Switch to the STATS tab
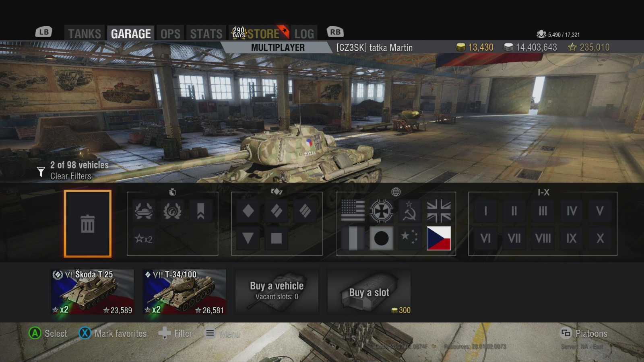644x362 pixels. click(x=206, y=33)
